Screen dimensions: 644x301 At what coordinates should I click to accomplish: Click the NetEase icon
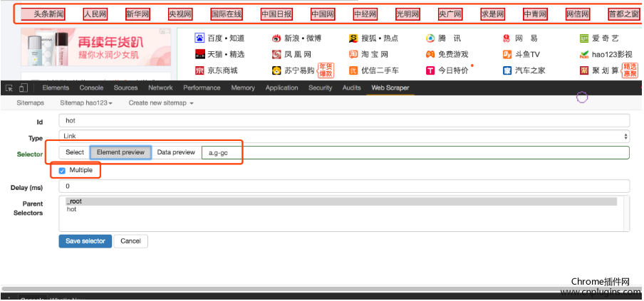pyautogui.click(x=507, y=38)
